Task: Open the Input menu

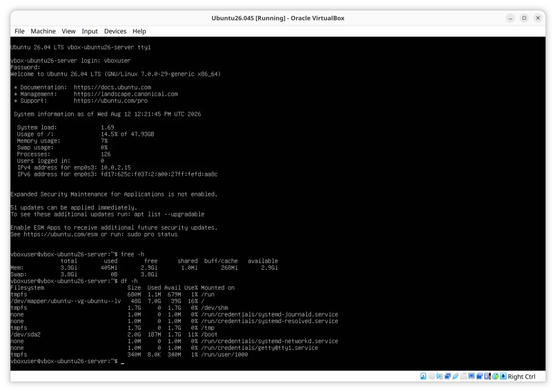Action: [x=90, y=31]
